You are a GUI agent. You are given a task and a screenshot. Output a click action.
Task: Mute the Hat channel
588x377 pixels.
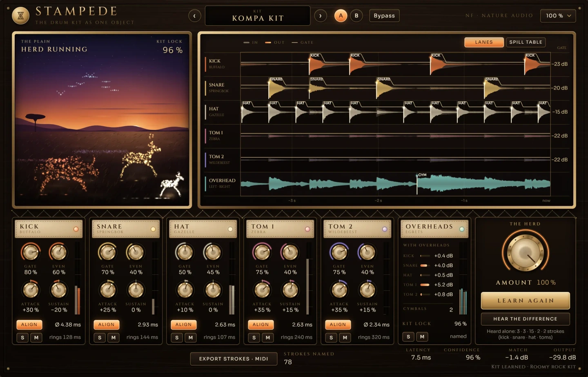191,337
